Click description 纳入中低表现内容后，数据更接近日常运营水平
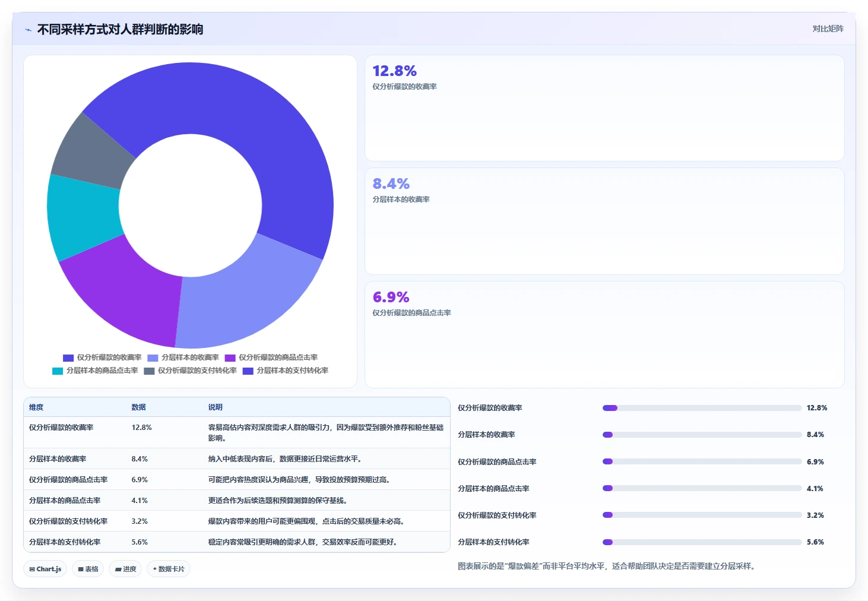 point(285,459)
